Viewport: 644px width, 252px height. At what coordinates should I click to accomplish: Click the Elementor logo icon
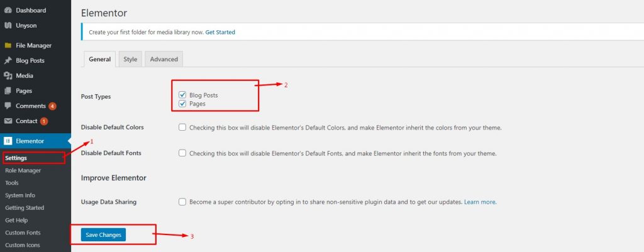click(x=8, y=141)
